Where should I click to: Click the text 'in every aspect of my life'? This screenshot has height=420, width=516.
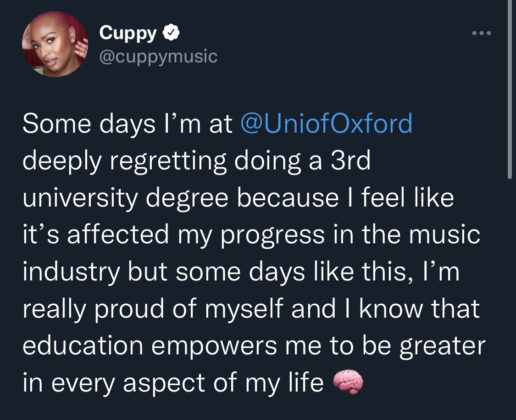click(173, 383)
